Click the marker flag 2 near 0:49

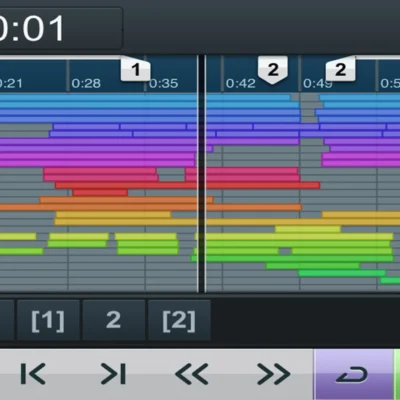340,69
